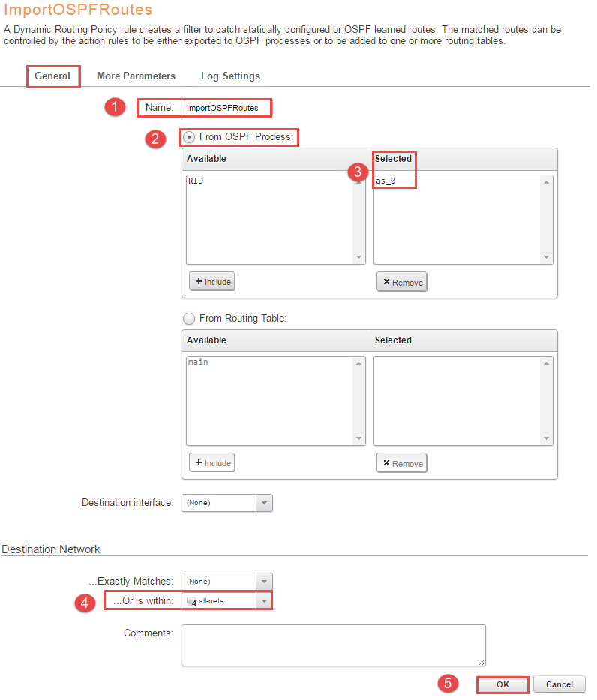Select the From Routing Table radio button
597x700 pixels.
click(x=189, y=319)
